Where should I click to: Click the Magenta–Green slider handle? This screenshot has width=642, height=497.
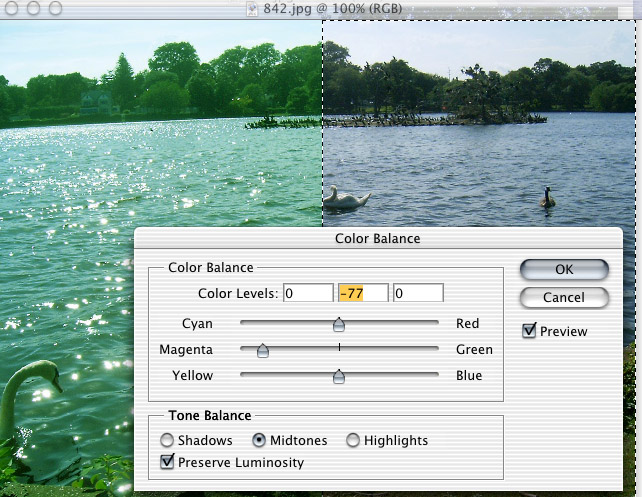coord(263,350)
